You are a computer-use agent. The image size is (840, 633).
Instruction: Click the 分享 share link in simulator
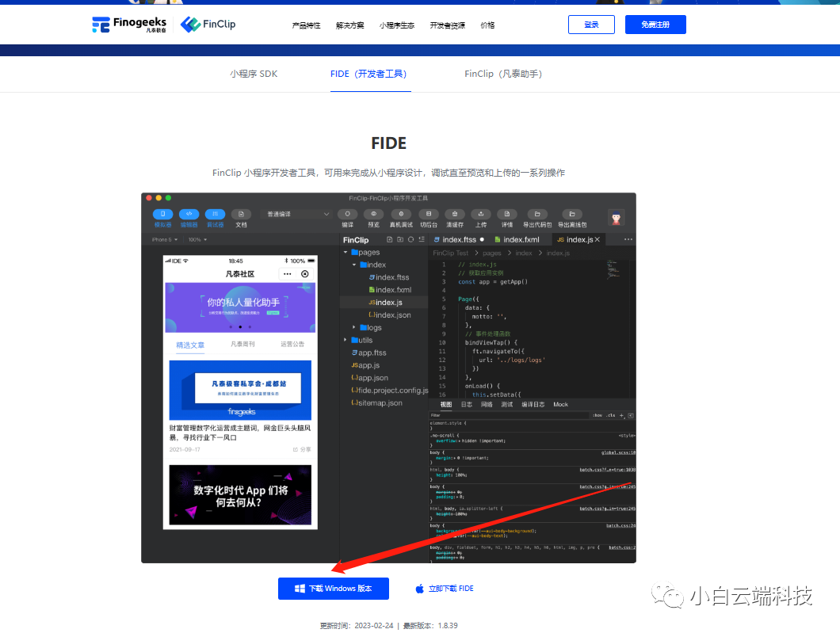coord(302,450)
